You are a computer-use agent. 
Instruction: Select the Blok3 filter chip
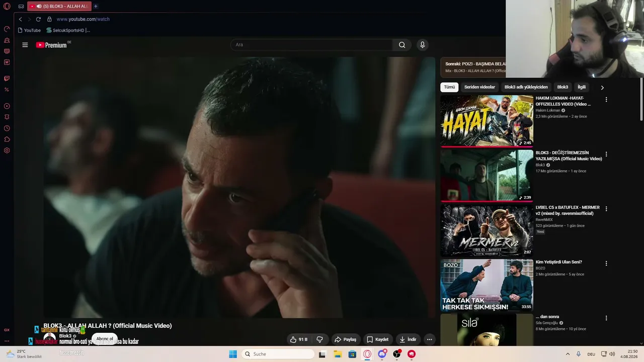[562, 87]
